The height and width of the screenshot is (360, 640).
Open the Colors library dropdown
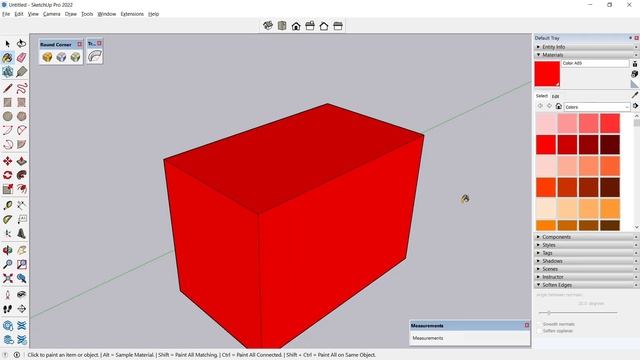click(597, 107)
